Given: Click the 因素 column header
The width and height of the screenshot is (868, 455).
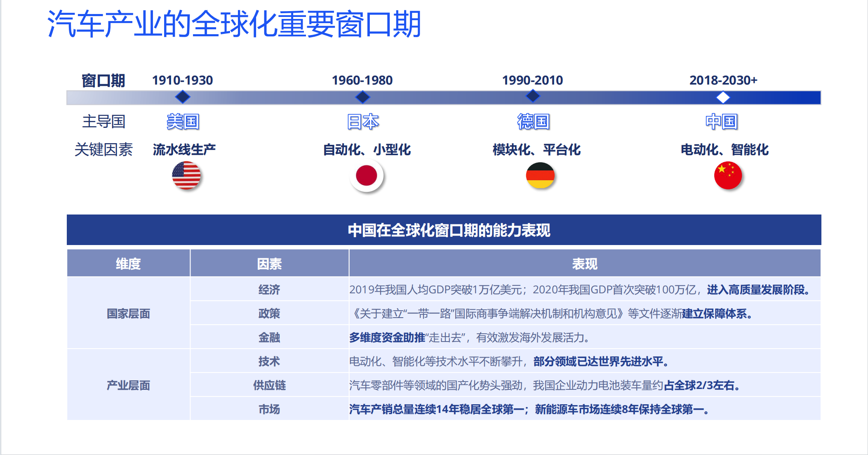Looking at the screenshot, I should click(269, 264).
